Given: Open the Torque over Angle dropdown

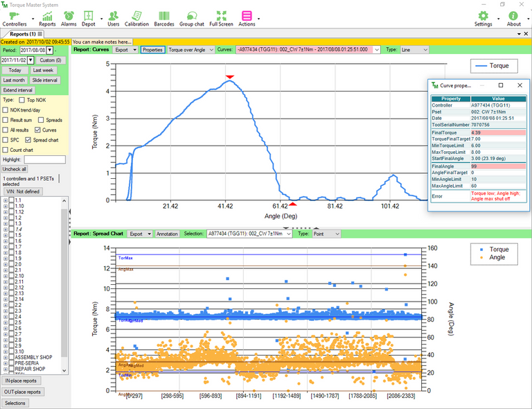Looking at the screenshot, I should tap(190, 50).
